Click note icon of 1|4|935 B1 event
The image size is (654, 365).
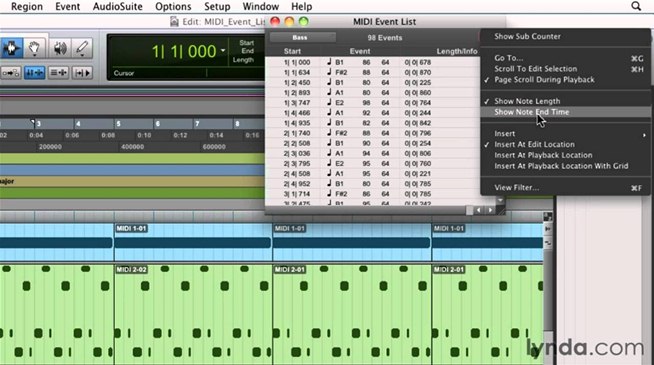pos(329,123)
